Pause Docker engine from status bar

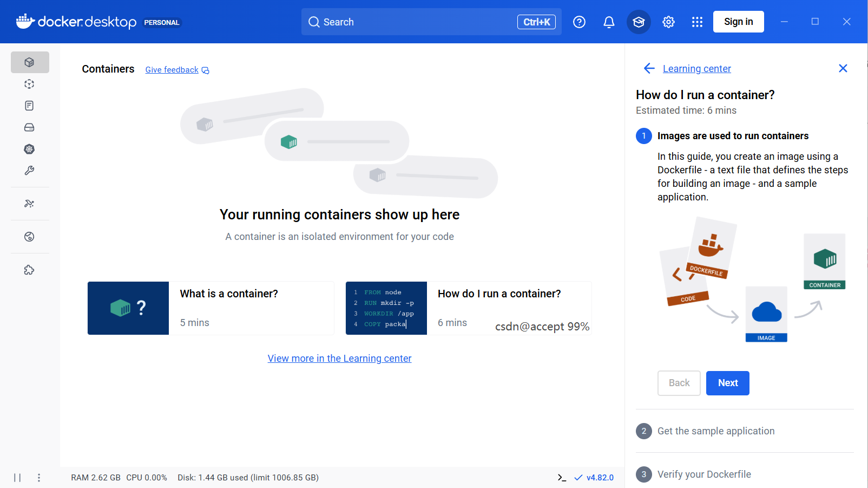point(17,478)
